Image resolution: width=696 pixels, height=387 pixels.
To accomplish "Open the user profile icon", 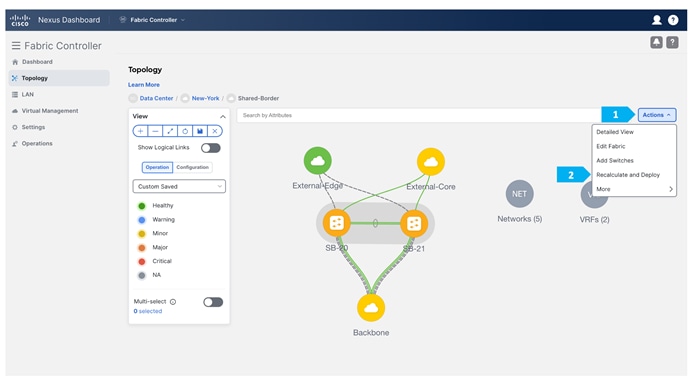I will pos(656,20).
